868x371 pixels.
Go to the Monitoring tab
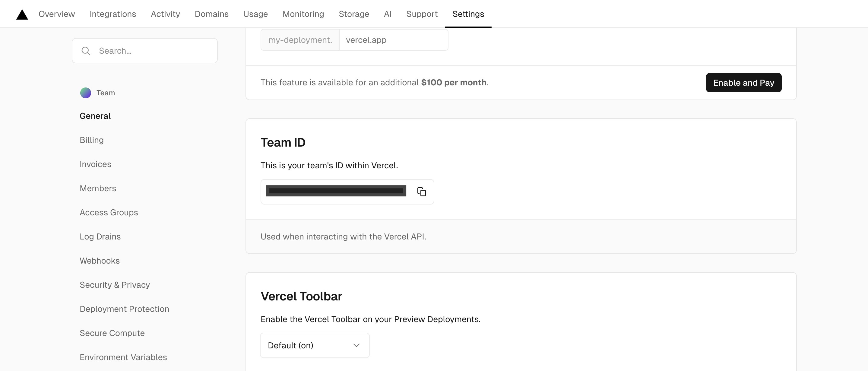[303, 14]
